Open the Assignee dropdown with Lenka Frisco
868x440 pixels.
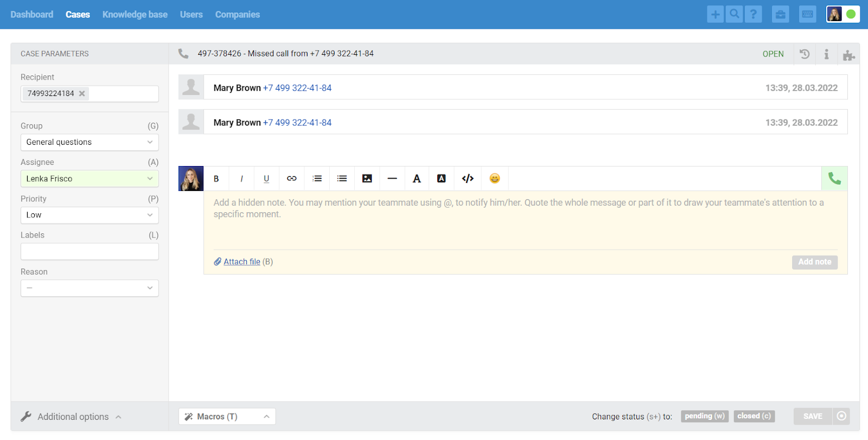(x=90, y=178)
